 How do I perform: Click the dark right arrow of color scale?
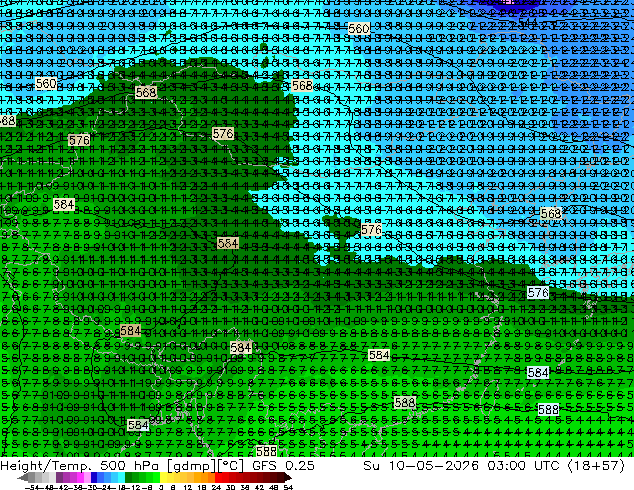coord(288,478)
